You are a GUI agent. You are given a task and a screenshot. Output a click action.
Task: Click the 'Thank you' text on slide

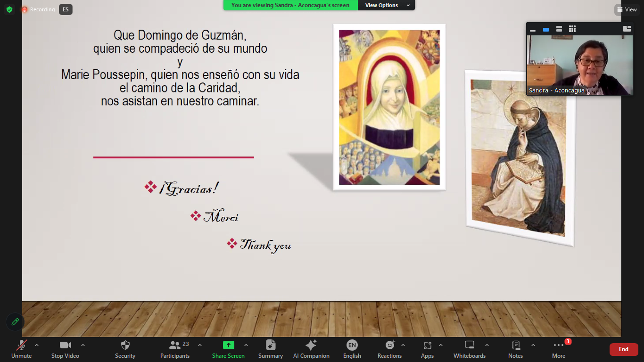(x=265, y=245)
